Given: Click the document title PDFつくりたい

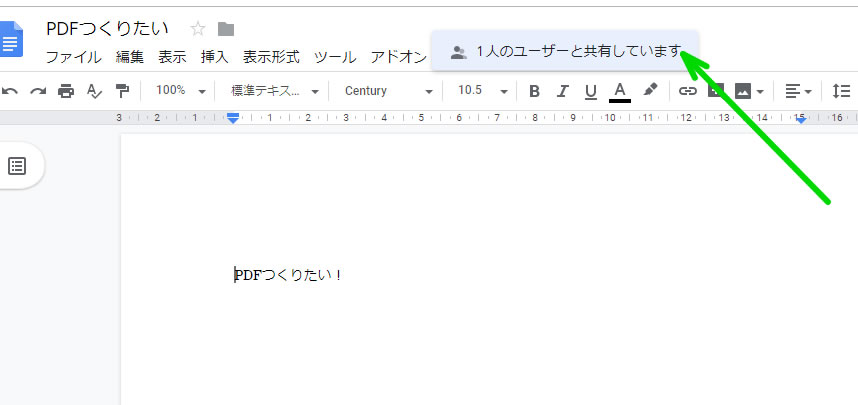Looking at the screenshot, I should (108, 29).
